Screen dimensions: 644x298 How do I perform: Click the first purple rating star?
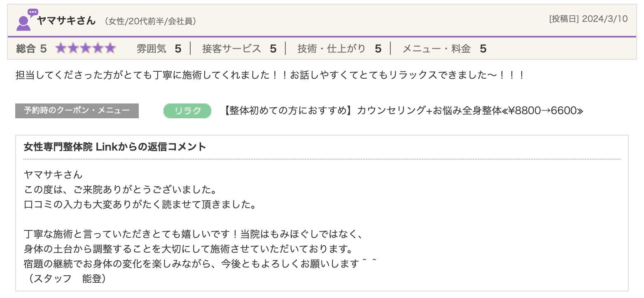coord(61,49)
